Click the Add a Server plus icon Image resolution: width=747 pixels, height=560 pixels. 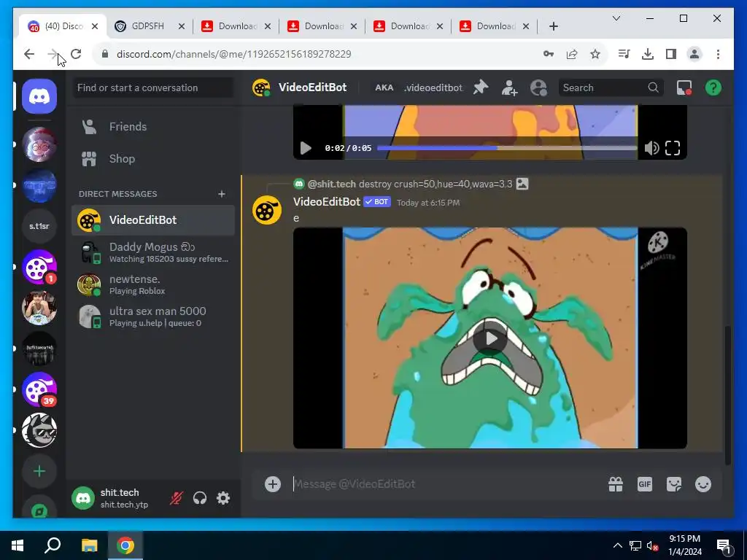pos(39,472)
